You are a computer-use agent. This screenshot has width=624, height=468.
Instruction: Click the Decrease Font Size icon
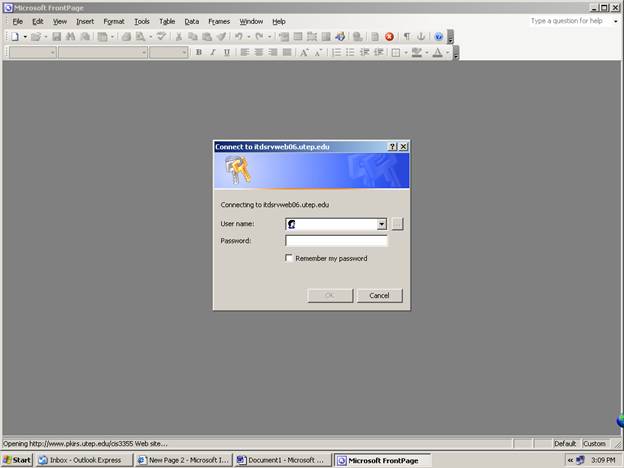[x=318, y=53]
